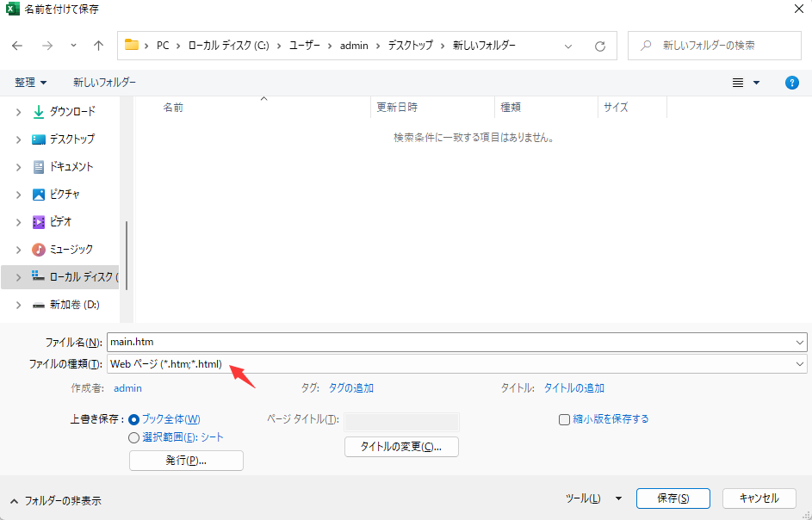Click the ファイル名 field containing main.htm
Image resolution: width=812 pixels, height=520 pixels.
(x=344, y=342)
